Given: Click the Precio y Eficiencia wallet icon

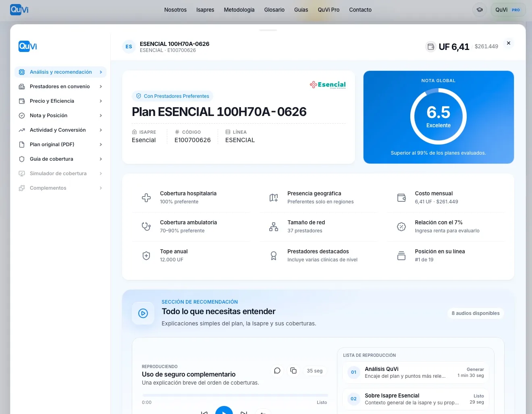Looking at the screenshot, I should 22,101.
